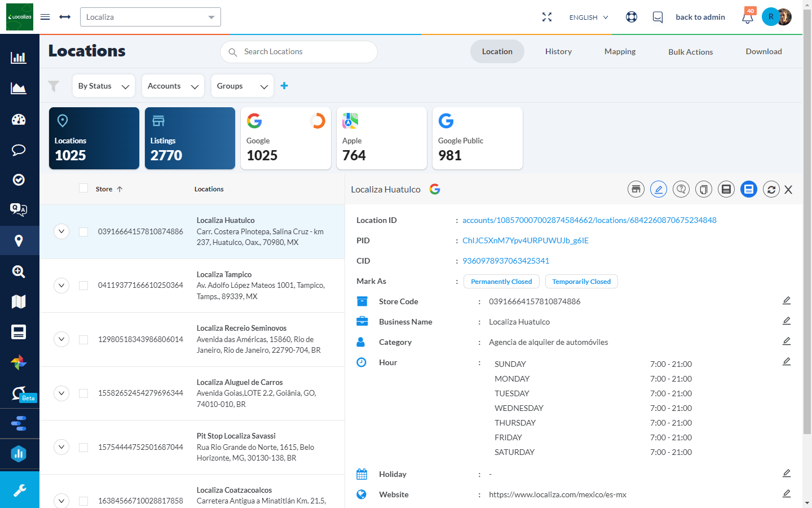Click the Permanently Closed button
Image resolution: width=812 pixels, height=508 pixels.
click(501, 282)
